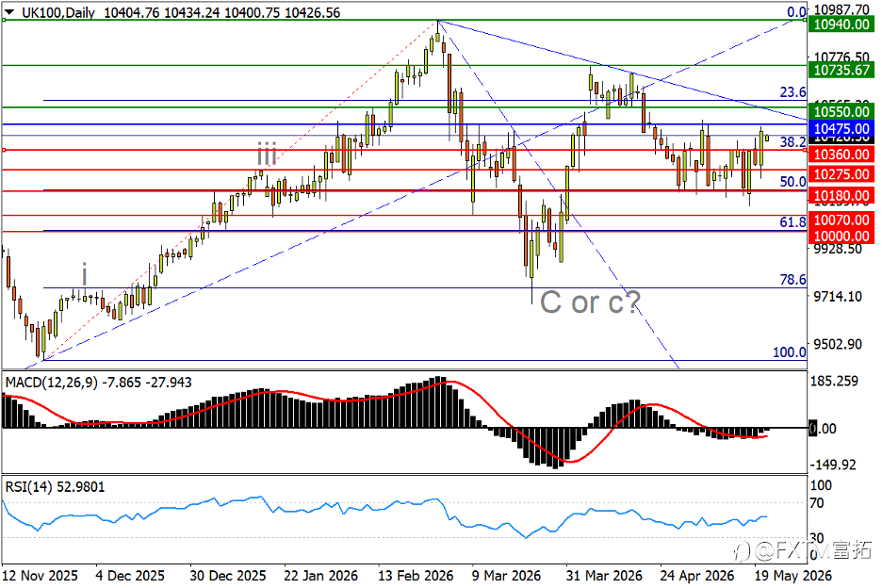Screen dimensions: 882x588
Task: Click the 9 Mar 2026 date label
Action: click(506, 576)
